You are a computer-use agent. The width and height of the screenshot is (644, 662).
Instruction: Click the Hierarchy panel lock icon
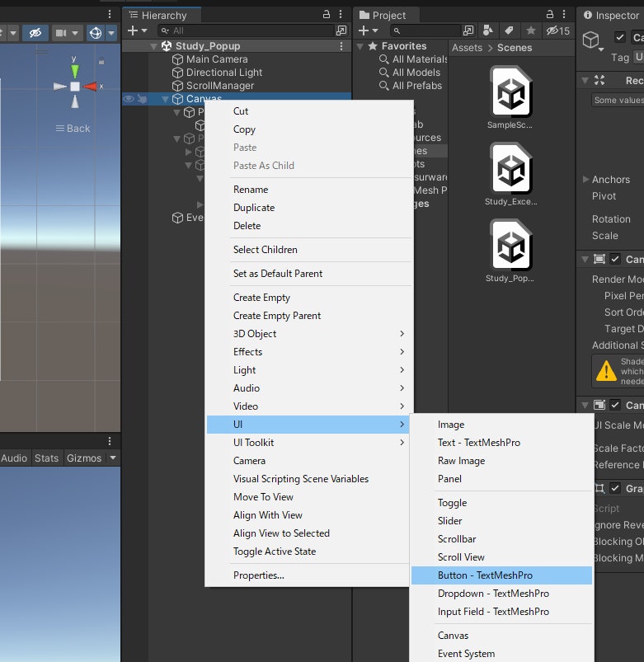326,14
